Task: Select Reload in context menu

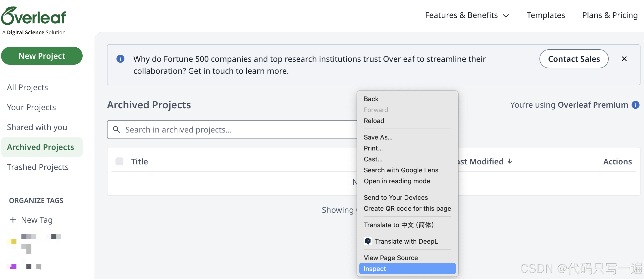Action: 374,121
